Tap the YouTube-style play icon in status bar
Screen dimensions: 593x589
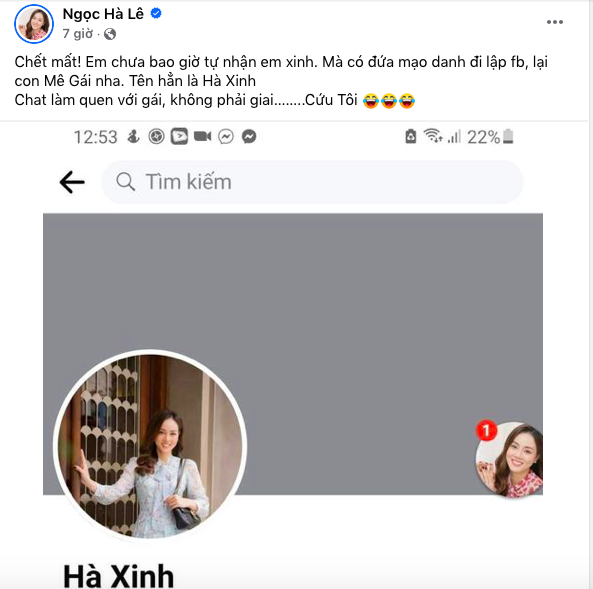coord(179,137)
